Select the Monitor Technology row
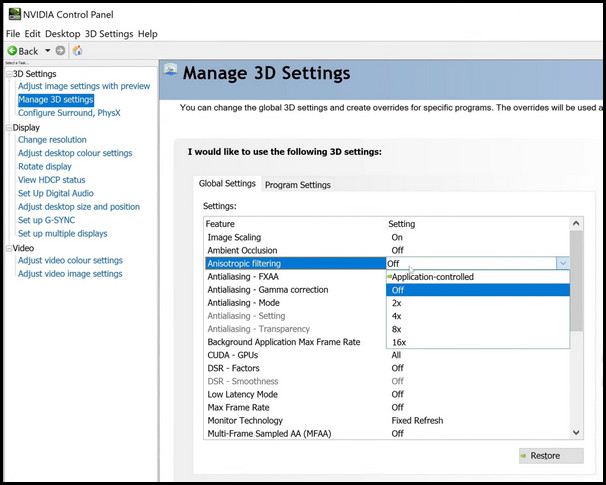Screen dimensions: 606x485 coord(386,421)
